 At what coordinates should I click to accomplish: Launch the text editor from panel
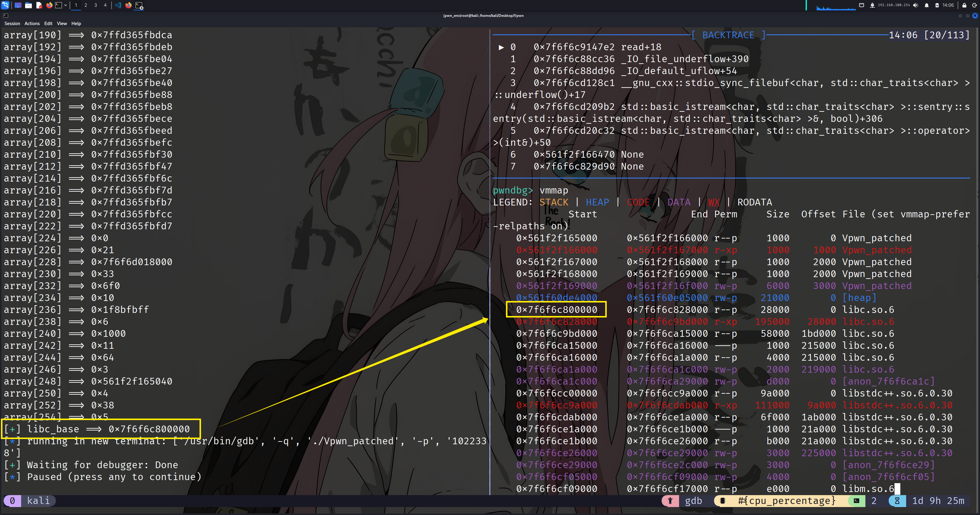[x=39, y=5]
